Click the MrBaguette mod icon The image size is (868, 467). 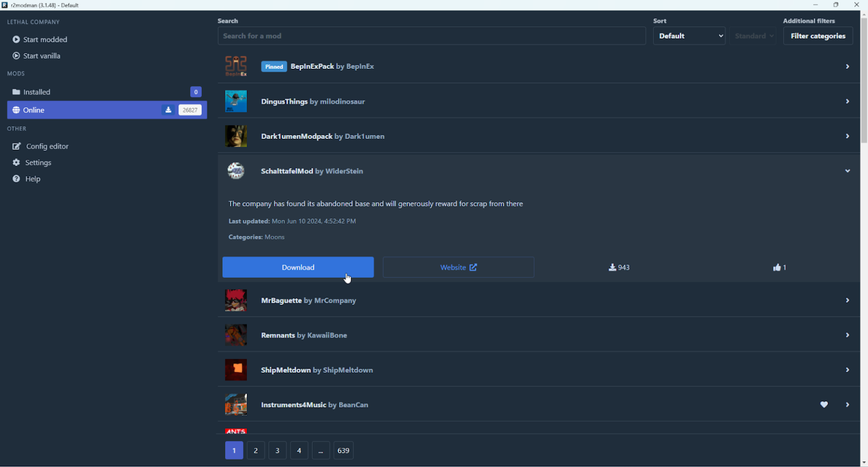click(236, 300)
